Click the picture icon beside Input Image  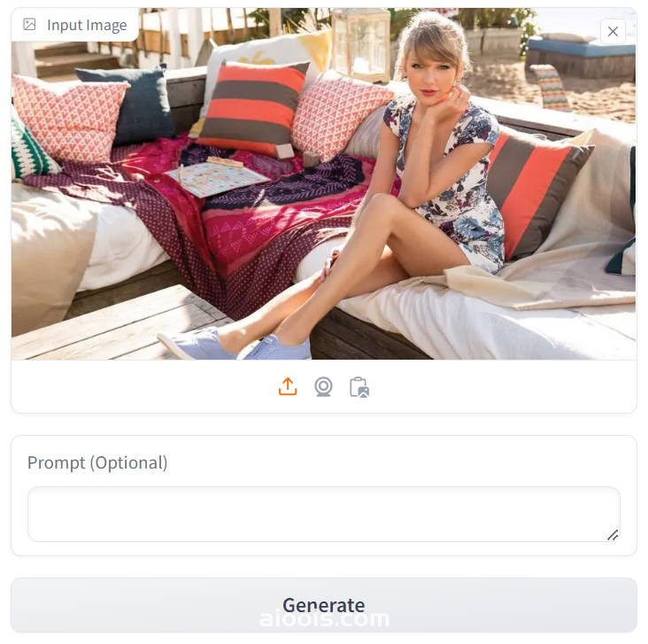pyautogui.click(x=30, y=25)
